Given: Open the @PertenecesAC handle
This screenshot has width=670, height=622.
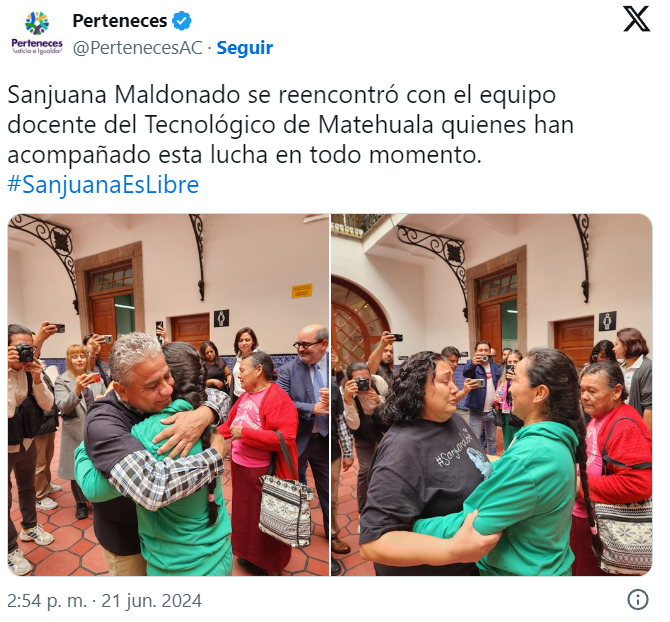Looking at the screenshot, I should (137, 48).
